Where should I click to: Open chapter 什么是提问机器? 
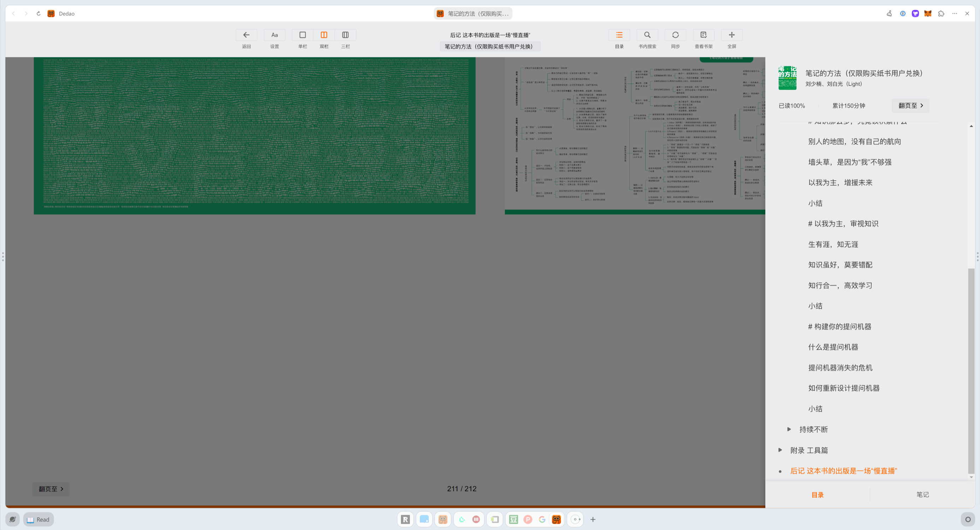[833, 347]
